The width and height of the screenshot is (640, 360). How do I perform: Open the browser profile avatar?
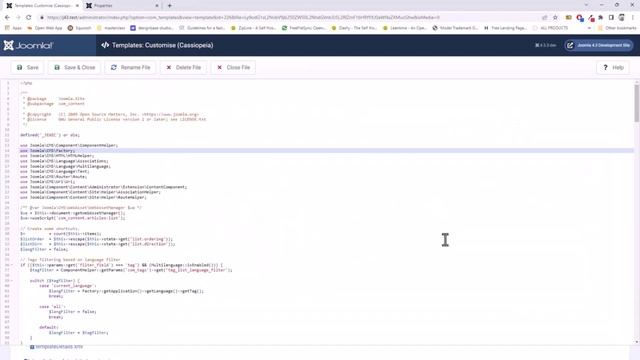(x=622, y=18)
